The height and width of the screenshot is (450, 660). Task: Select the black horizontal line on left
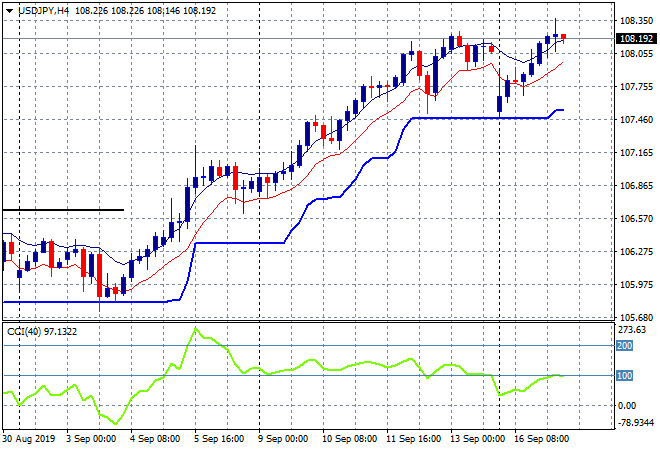click(x=60, y=210)
